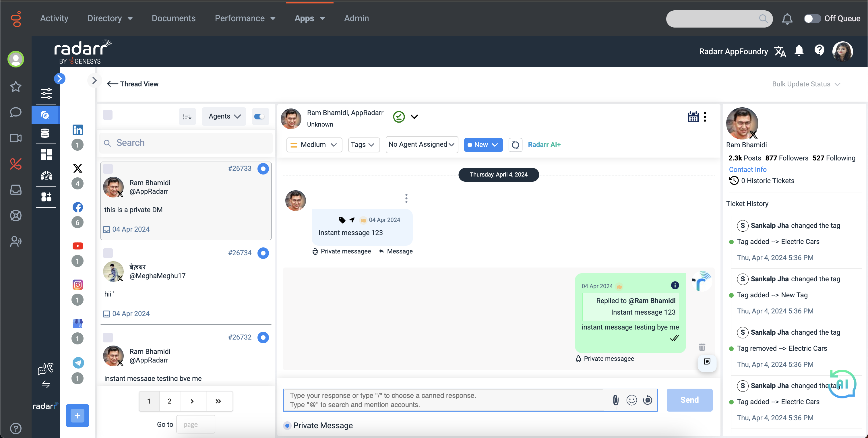Click the Send button
868x438 pixels.
(x=689, y=400)
